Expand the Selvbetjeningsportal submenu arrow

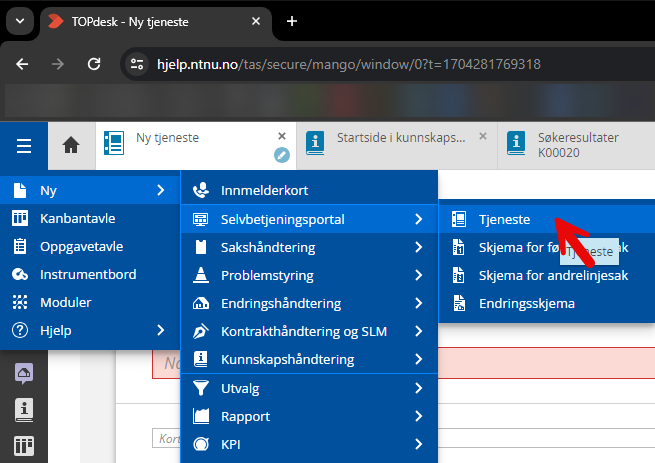(419, 219)
